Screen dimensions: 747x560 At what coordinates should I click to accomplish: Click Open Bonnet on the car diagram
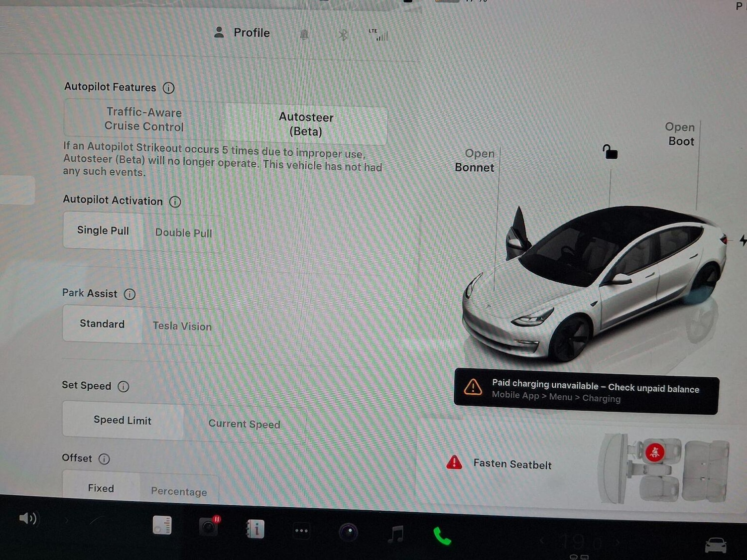(x=474, y=161)
